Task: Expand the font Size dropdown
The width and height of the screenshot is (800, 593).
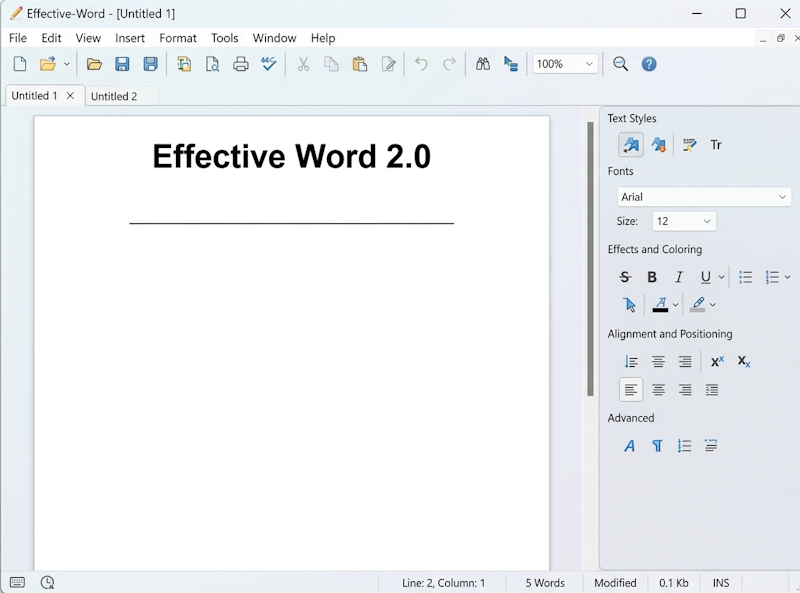Action: (x=684, y=221)
